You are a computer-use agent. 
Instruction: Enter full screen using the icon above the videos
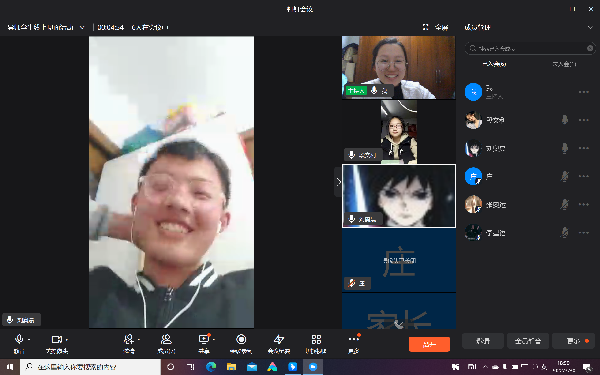pyautogui.click(x=426, y=27)
